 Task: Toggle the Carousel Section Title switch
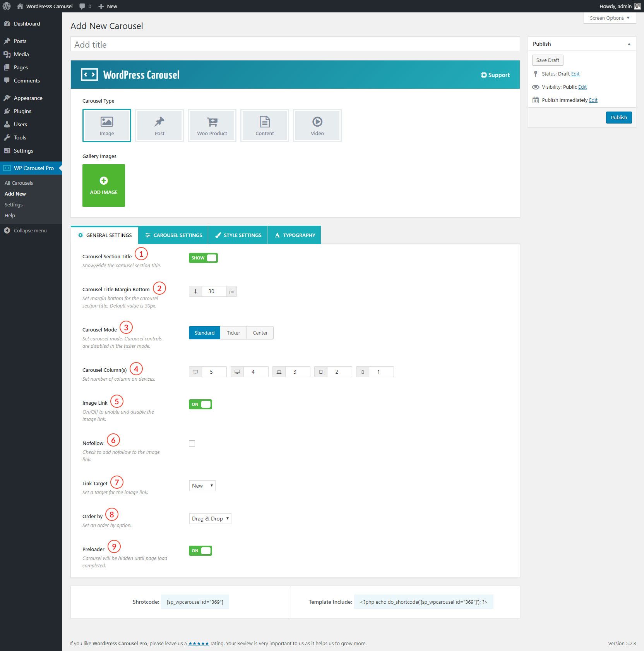[203, 258]
